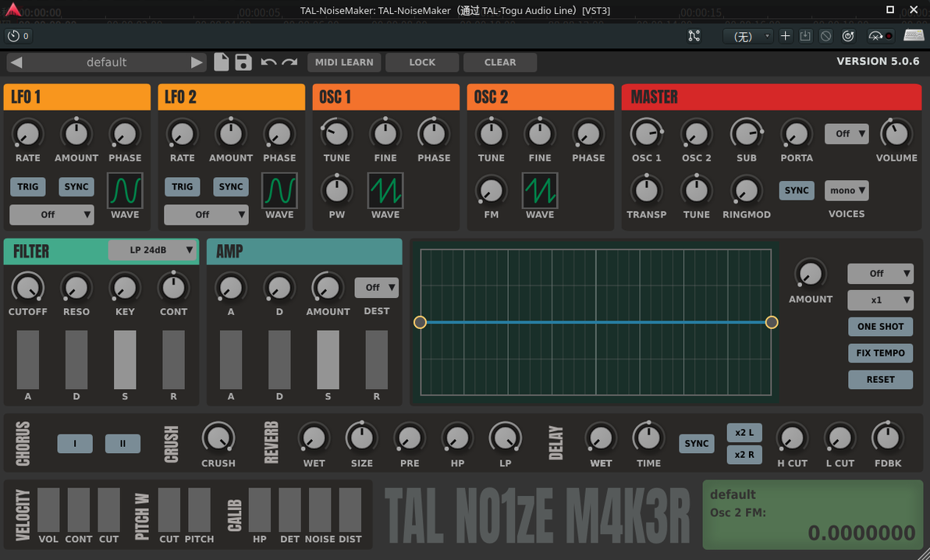The width and height of the screenshot is (930, 560).
Task: Toggle the envelope FIX TEMPO button
Action: coord(880,353)
